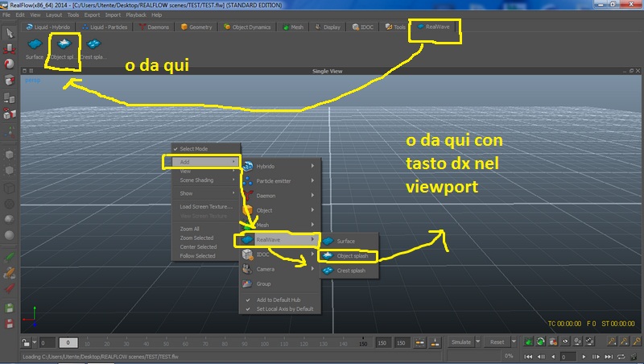Choose Camera in the Add submenu
The width and height of the screenshot is (644, 364).
point(280,269)
